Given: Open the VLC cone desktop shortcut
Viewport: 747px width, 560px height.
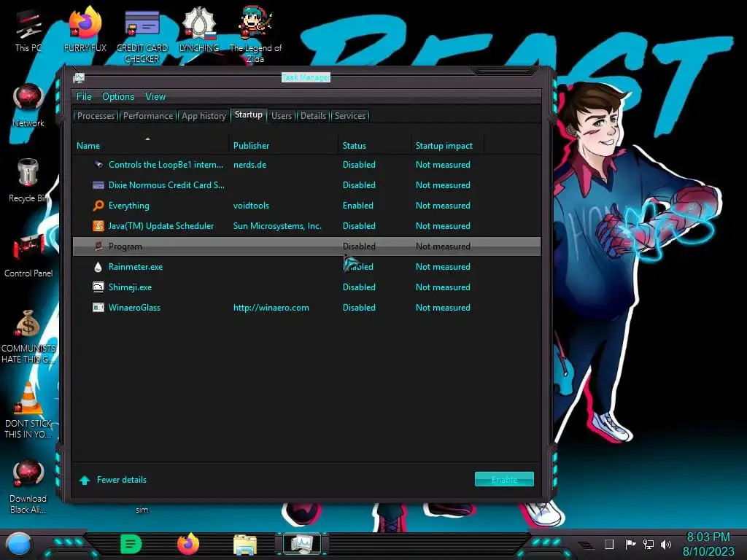Looking at the screenshot, I should pyautogui.click(x=28, y=411).
